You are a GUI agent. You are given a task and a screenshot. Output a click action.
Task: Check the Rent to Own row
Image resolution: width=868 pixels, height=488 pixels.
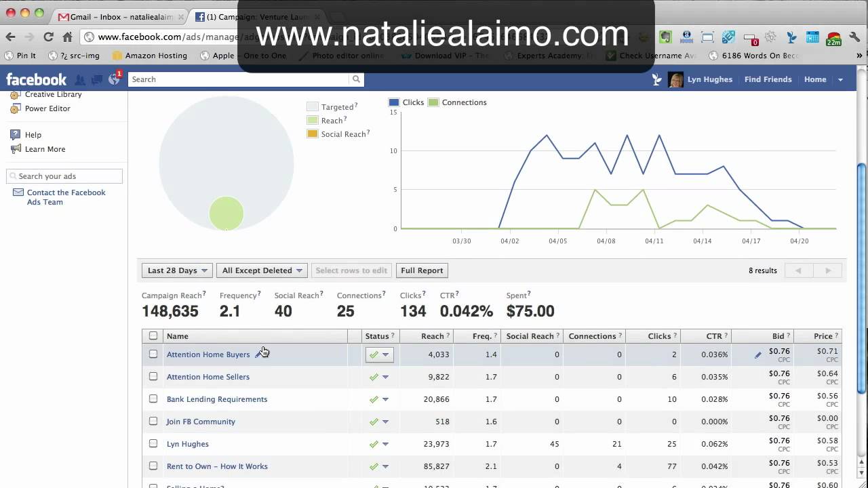click(x=153, y=466)
